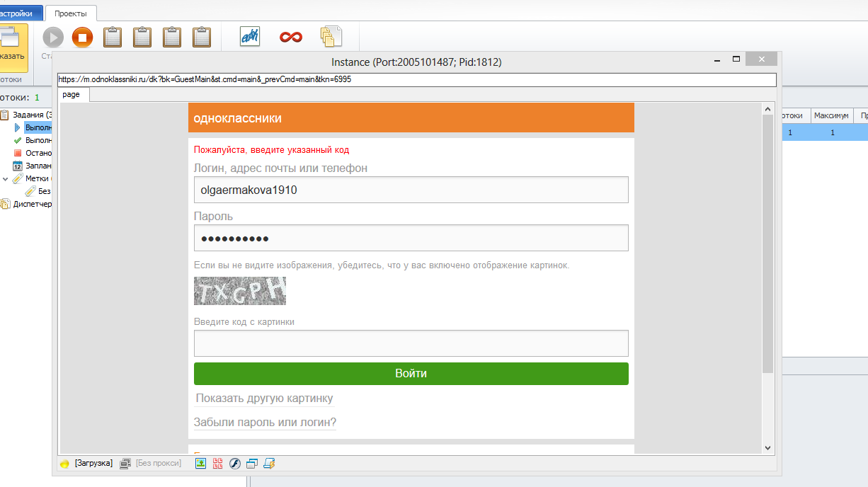This screenshot has height=487, width=868.
Task: Click 'Показать другую картинку' link
Action: pos(264,398)
